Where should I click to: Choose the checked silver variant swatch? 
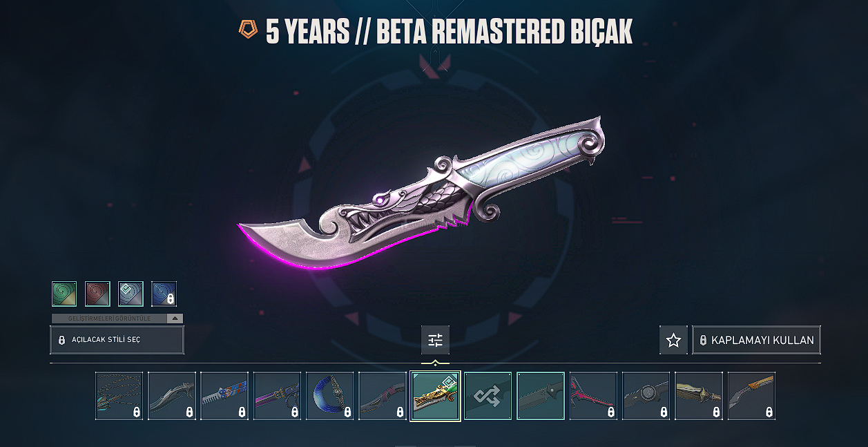(131, 294)
